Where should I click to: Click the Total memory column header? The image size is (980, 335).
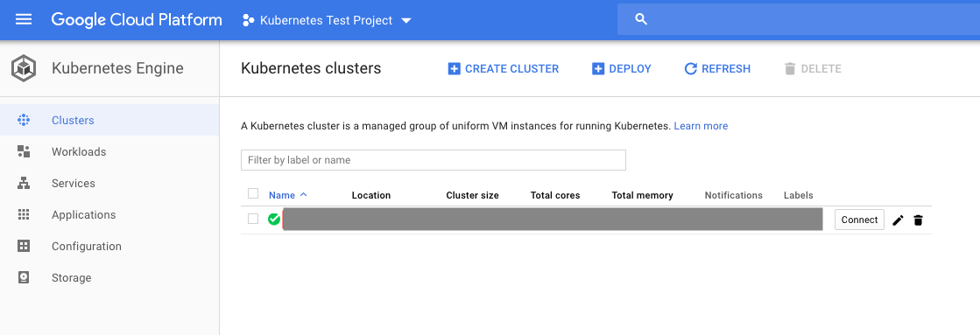pos(643,195)
